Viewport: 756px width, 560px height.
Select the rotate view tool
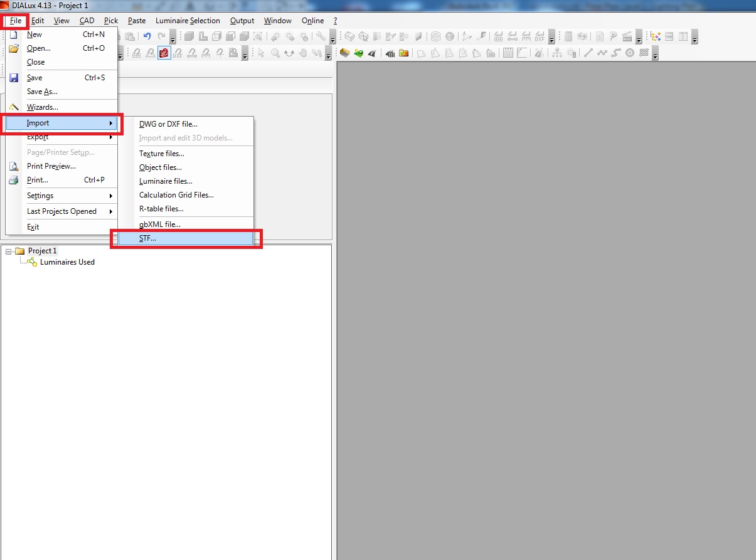point(289,53)
